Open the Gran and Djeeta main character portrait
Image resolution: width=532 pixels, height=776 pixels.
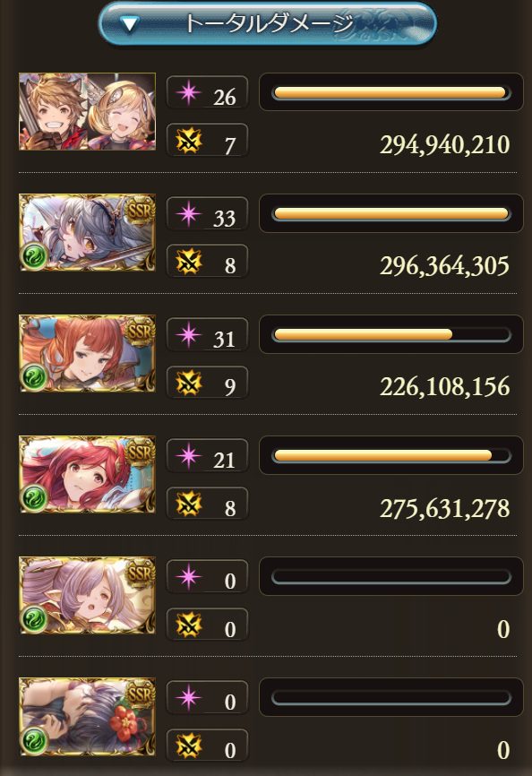(x=87, y=112)
